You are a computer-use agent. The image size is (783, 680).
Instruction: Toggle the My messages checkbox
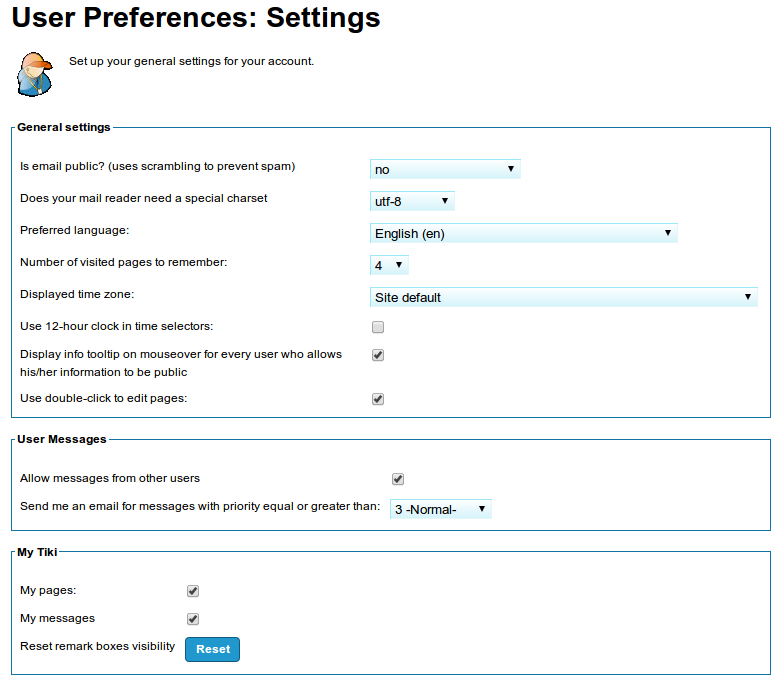coord(193,619)
